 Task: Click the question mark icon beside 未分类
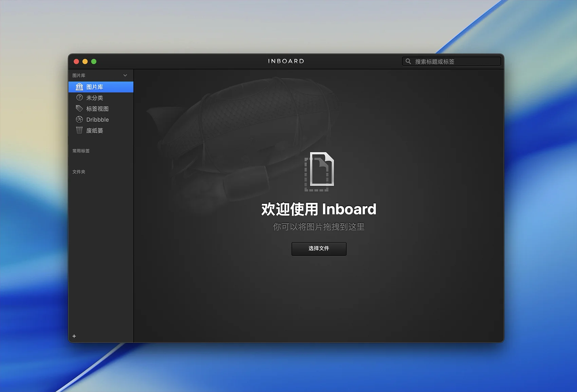pyautogui.click(x=79, y=98)
